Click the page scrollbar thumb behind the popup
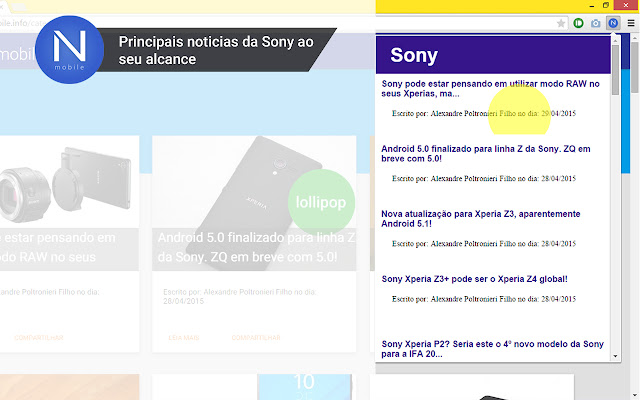The width and height of the screenshot is (640, 400). point(634,67)
